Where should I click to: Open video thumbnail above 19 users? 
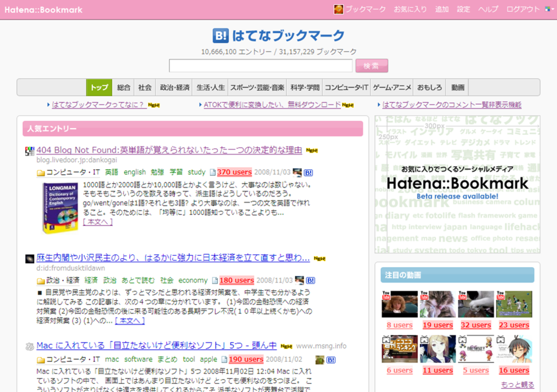tap(438, 304)
